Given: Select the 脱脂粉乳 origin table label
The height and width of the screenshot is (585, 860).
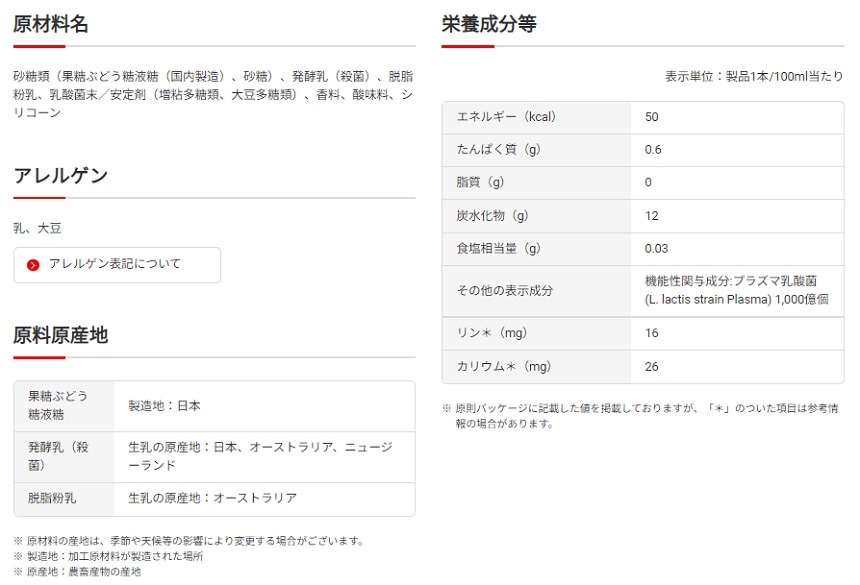Looking at the screenshot, I should [x=53, y=498].
